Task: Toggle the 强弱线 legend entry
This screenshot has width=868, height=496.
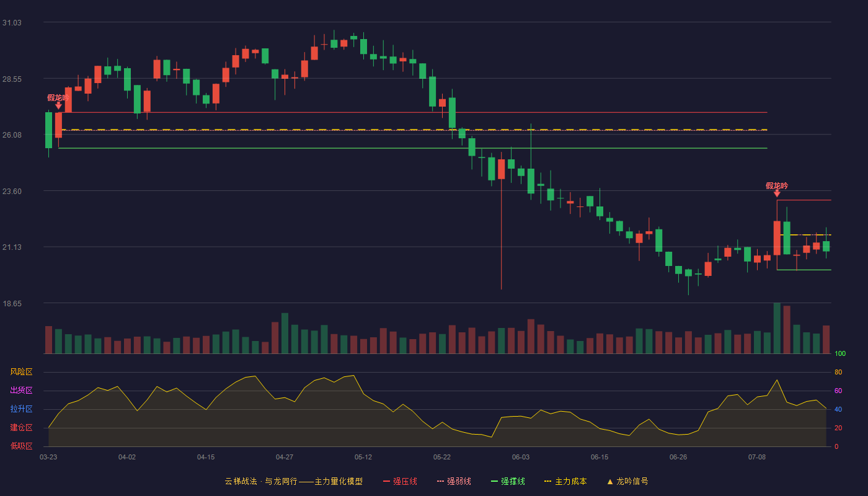Action: (454, 481)
